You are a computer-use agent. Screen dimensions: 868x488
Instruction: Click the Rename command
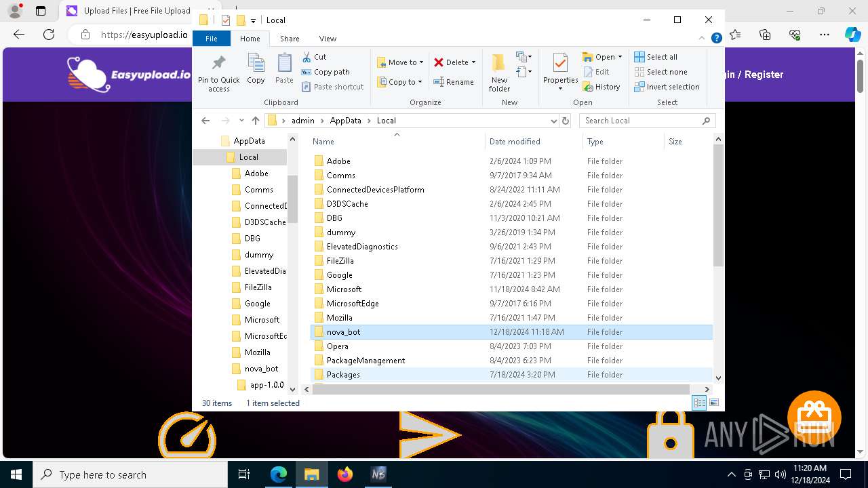click(454, 82)
